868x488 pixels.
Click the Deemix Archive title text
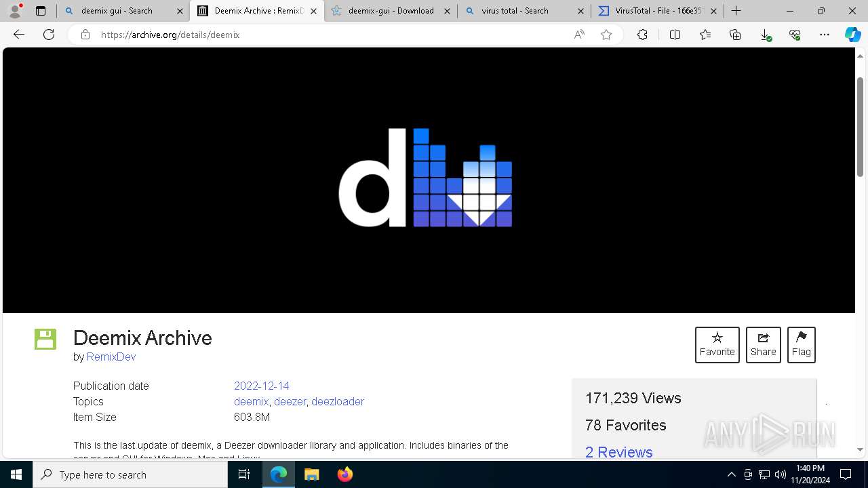click(x=142, y=338)
